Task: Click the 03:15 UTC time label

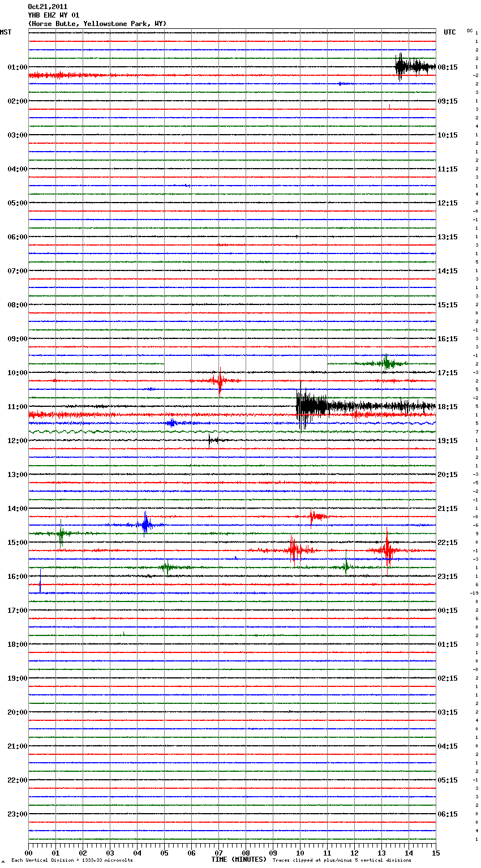Action: pyautogui.click(x=448, y=712)
